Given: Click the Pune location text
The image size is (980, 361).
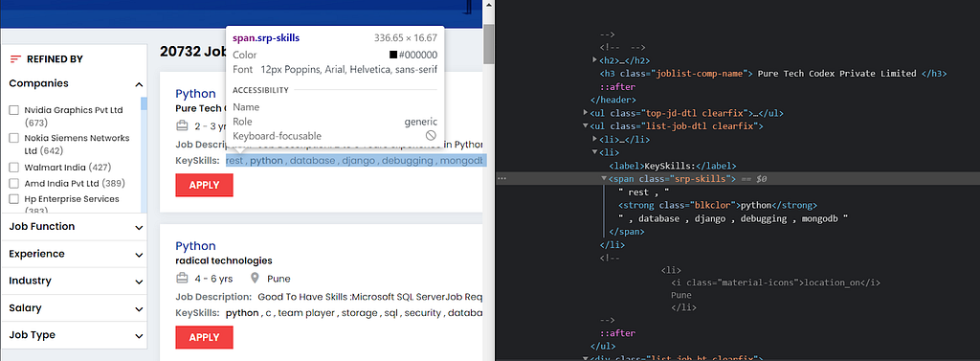Looking at the screenshot, I should [x=278, y=279].
